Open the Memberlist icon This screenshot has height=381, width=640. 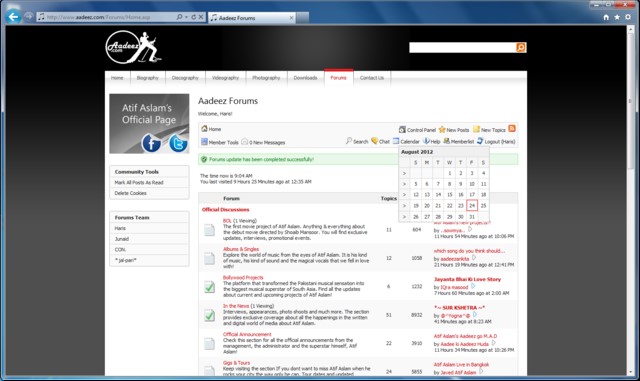447,141
